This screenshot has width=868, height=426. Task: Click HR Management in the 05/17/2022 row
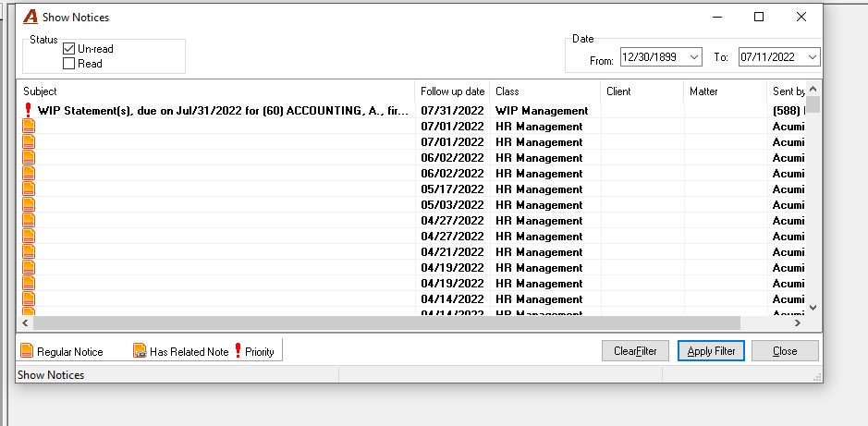pyautogui.click(x=539, y=189)
